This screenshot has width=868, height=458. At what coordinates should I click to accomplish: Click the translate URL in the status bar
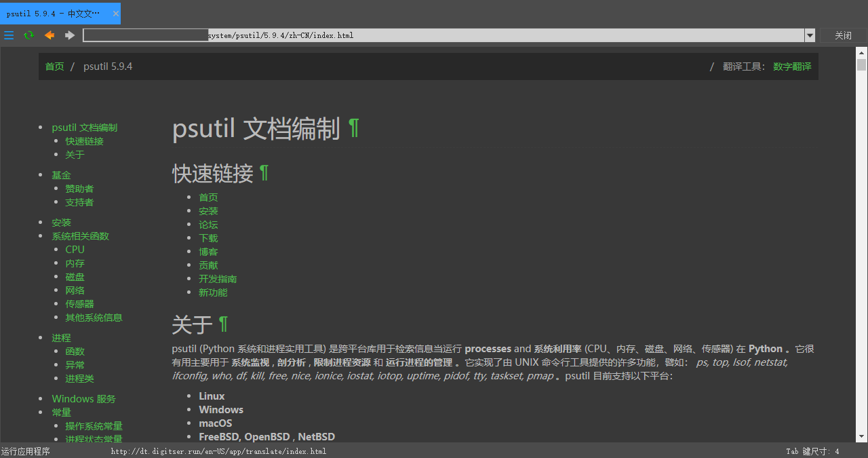pos(218,451)
